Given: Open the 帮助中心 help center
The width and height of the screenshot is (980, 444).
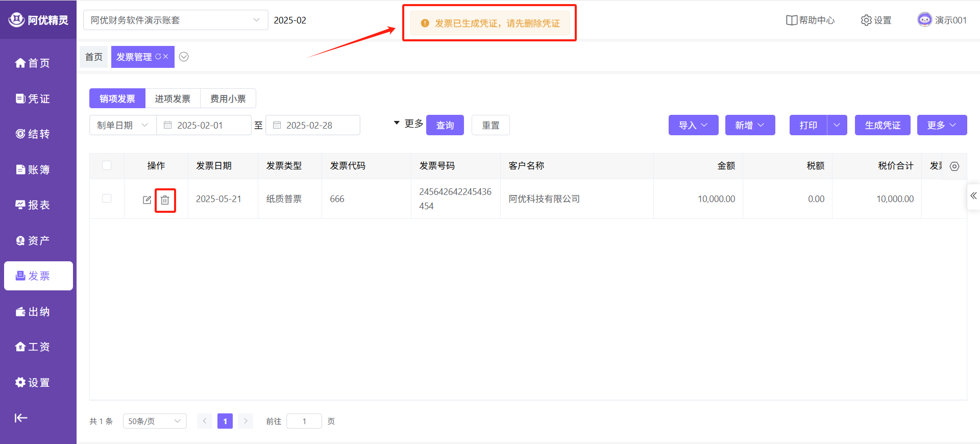Looking at the screenshot, I should tap(810, 20).
